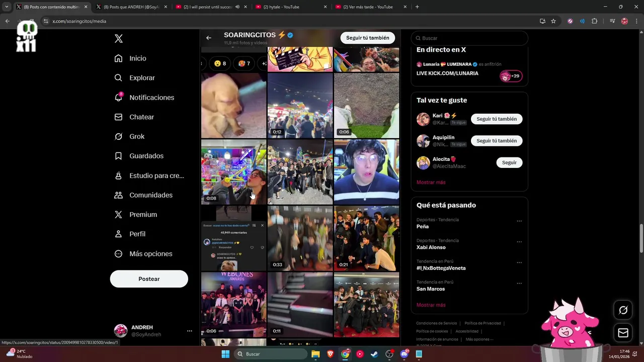
Task: Open the browser extensions puzzle icon
Action: [x=595, y=21]
